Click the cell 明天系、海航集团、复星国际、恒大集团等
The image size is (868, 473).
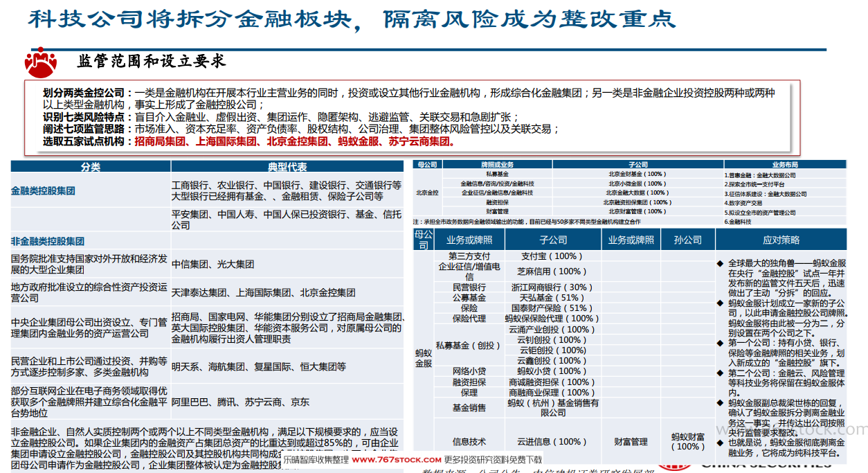tap(259, 366)
